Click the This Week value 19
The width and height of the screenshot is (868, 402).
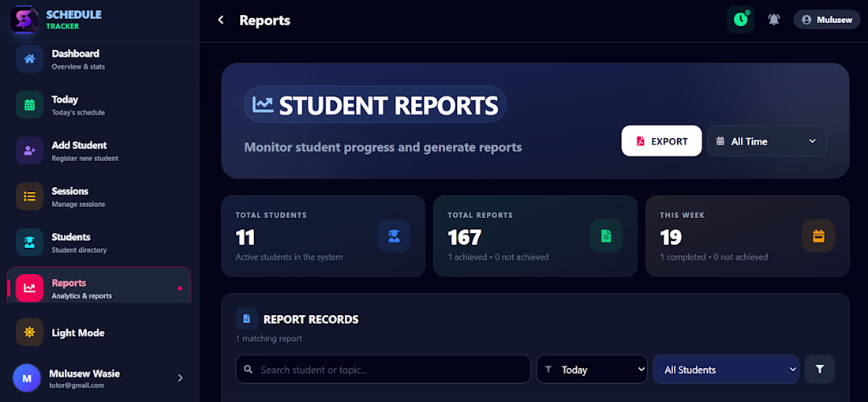coord(671,238)
